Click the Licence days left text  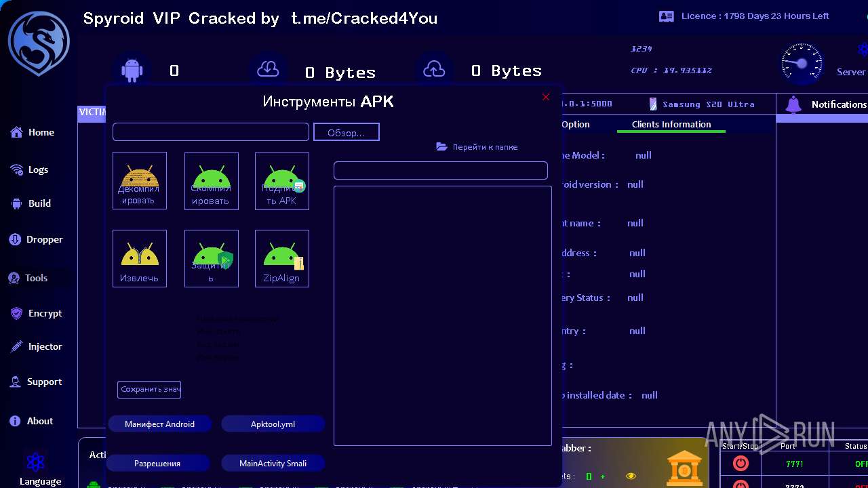coord(755,16)
